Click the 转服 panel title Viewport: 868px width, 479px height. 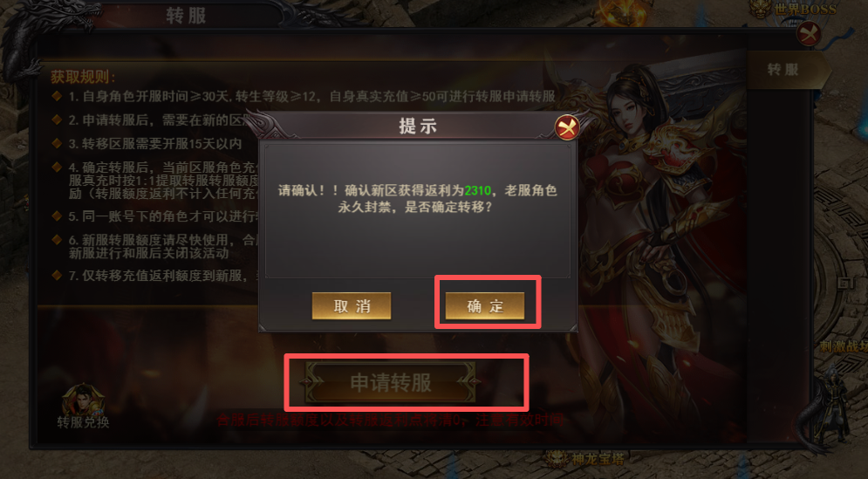click(x=186, y=16)
